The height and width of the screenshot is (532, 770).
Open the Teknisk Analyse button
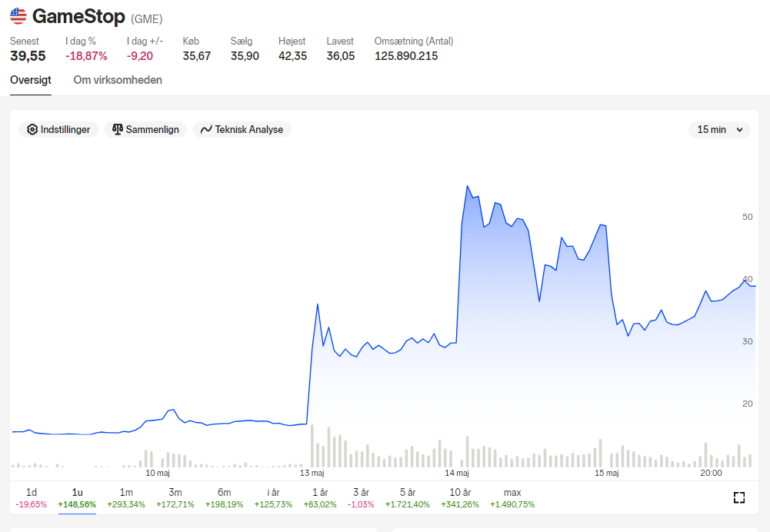point(242,130)
